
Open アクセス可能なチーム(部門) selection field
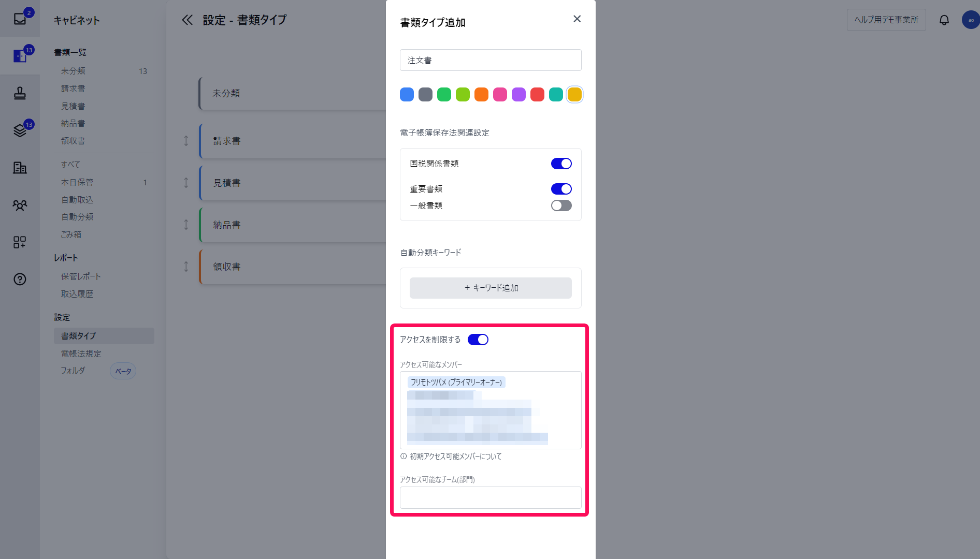491,497
